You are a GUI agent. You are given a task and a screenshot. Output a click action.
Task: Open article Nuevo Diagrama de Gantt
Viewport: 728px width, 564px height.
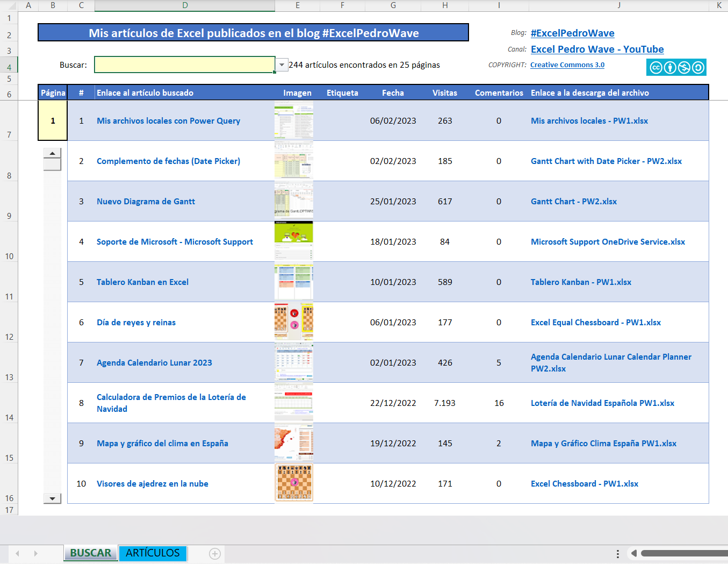click(x=146, y=202)
